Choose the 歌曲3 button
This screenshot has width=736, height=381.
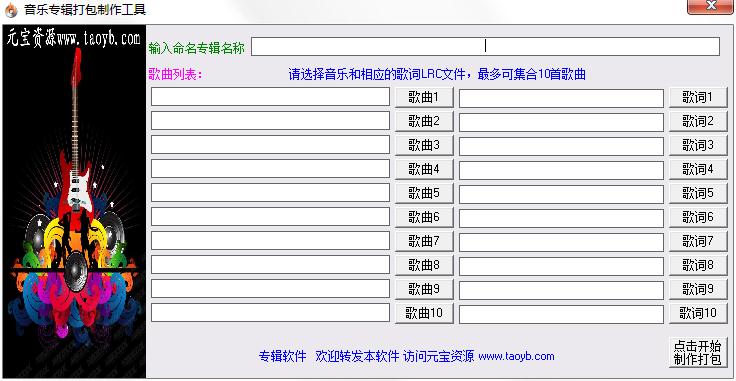click(x=424, y=145)
